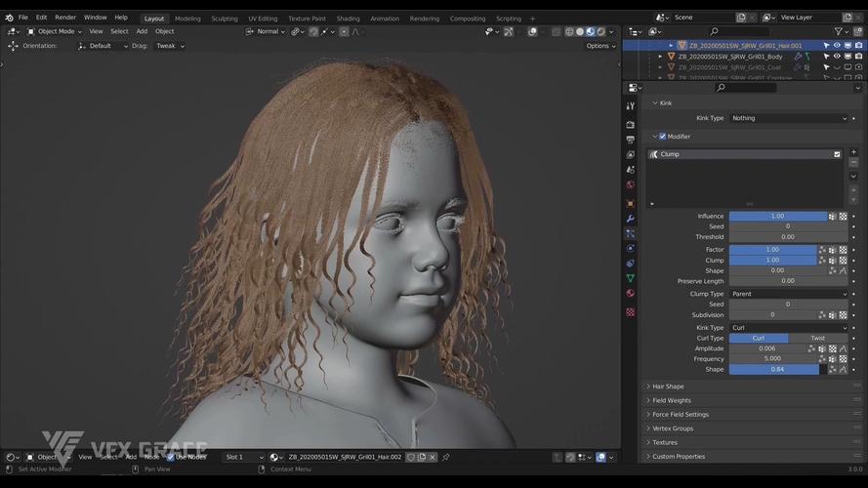Open the Object Constraints properties tab
The height and width of the screenshot is (488, 868).
tap(630, 264)
